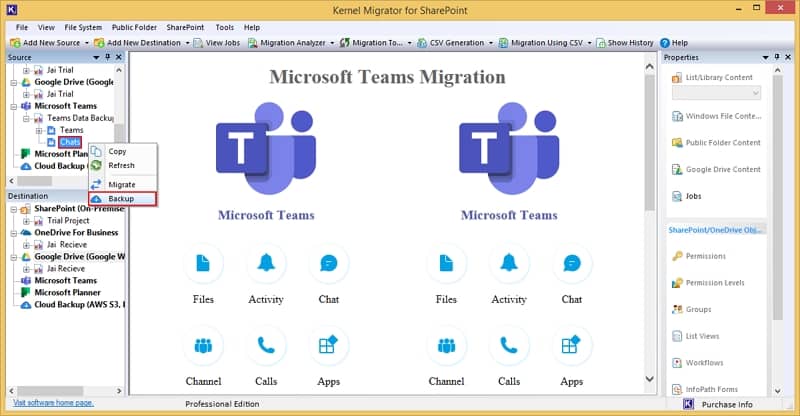Click the left Microsoft Teams Apps icon
800x416 pixels.
(x=329, y=346)
